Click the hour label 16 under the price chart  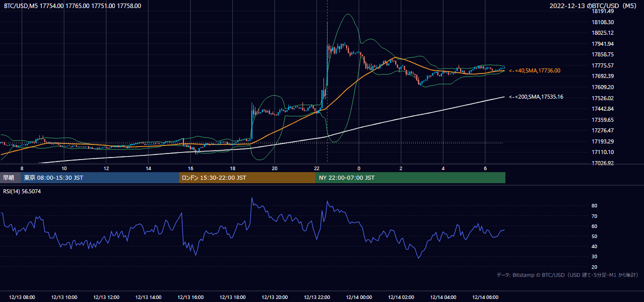tap(190, 168)
